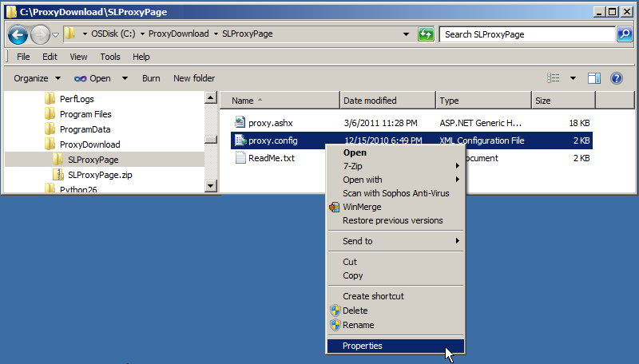This screenshot has height=364, width=639.
Task: Open the 7-Zip context submenu
Action: click(x=395, y=166)
